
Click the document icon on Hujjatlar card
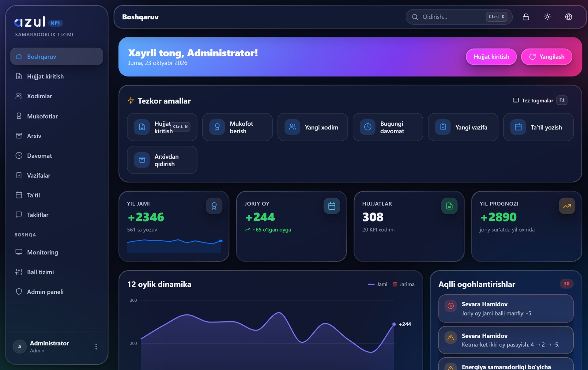(449, 206)
